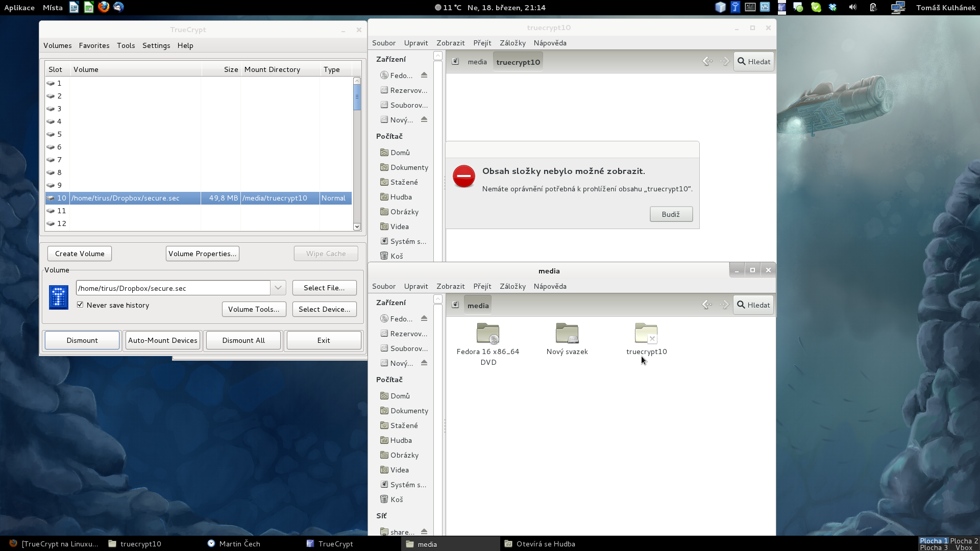Click the Budiž button in error dialog

click(x=671, y=214)
